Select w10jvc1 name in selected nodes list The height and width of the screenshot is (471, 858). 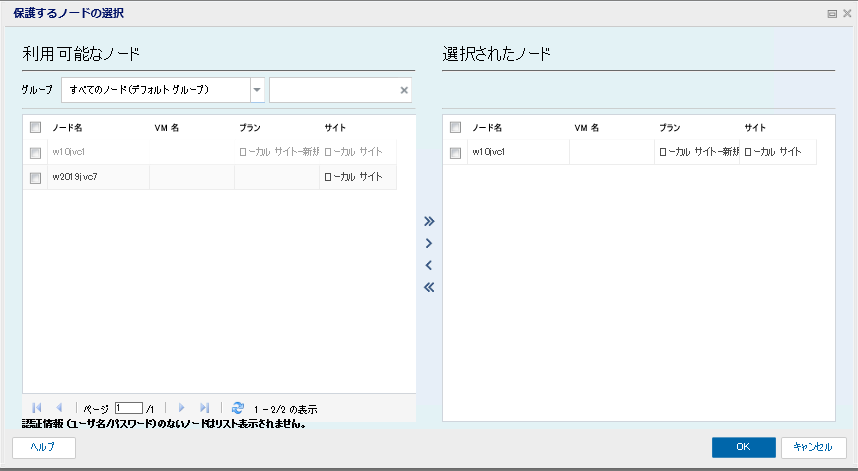(488, 152)
